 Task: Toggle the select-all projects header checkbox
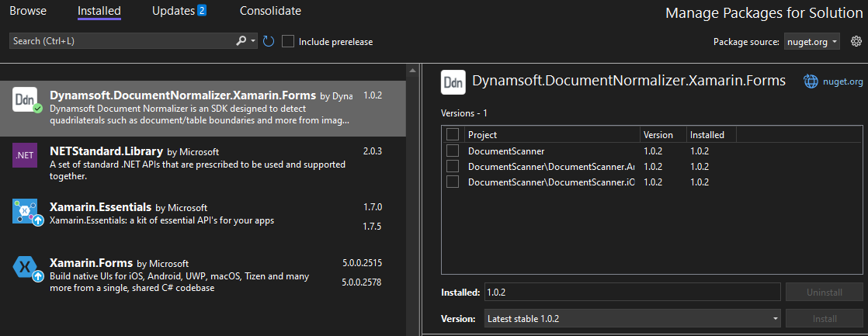pos(453,135)
